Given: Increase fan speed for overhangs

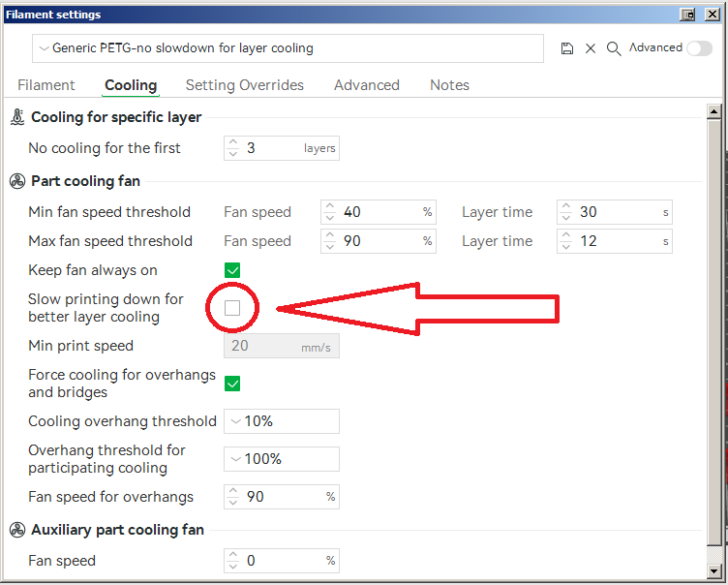Looking at the screenshot, I should [x=233, y=491].
